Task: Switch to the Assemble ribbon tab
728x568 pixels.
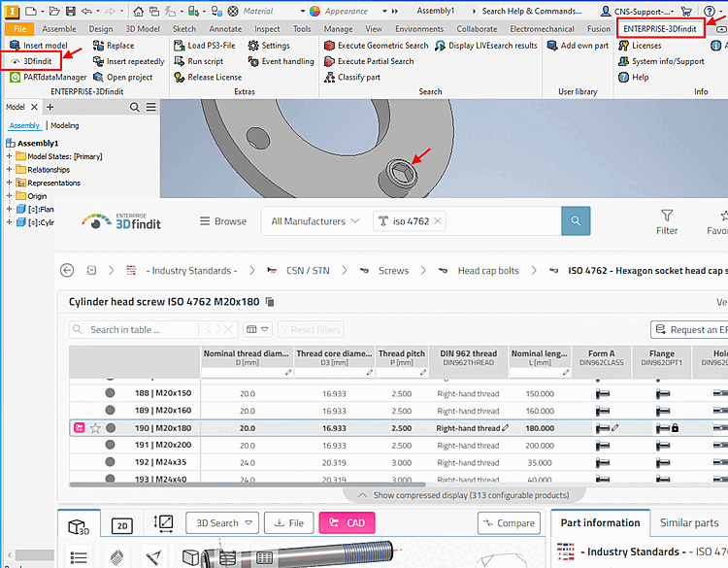Action: pos(59,29)
